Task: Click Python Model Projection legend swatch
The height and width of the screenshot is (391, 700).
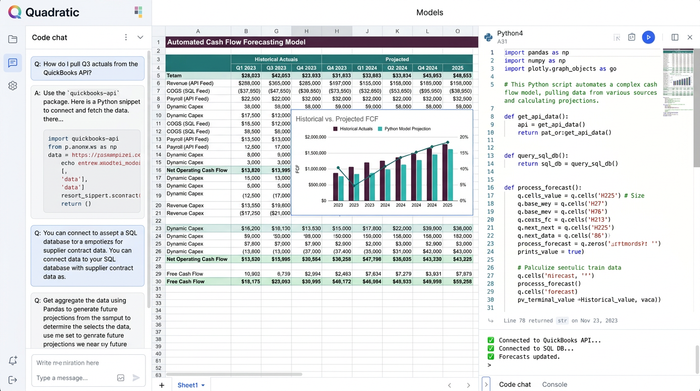Action: point(380,129)
